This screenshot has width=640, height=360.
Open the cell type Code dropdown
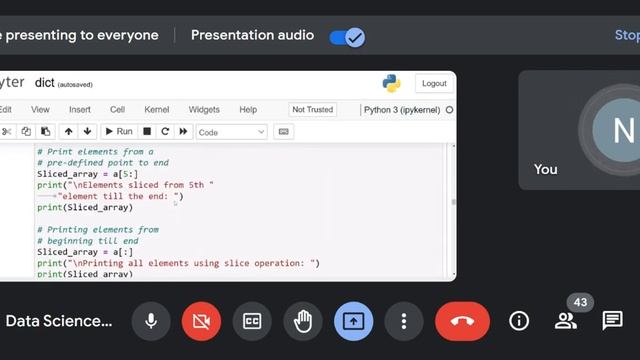pos(231,132)
